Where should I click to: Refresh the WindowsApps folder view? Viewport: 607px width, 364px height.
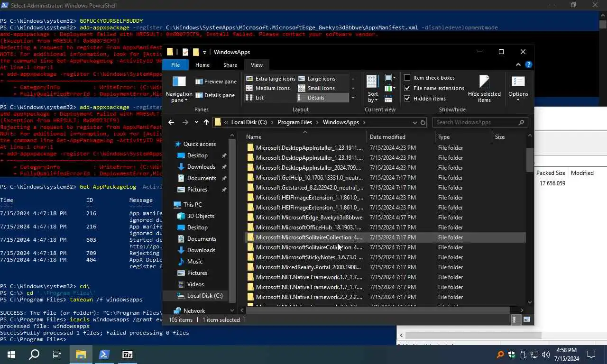pos(423,122)
